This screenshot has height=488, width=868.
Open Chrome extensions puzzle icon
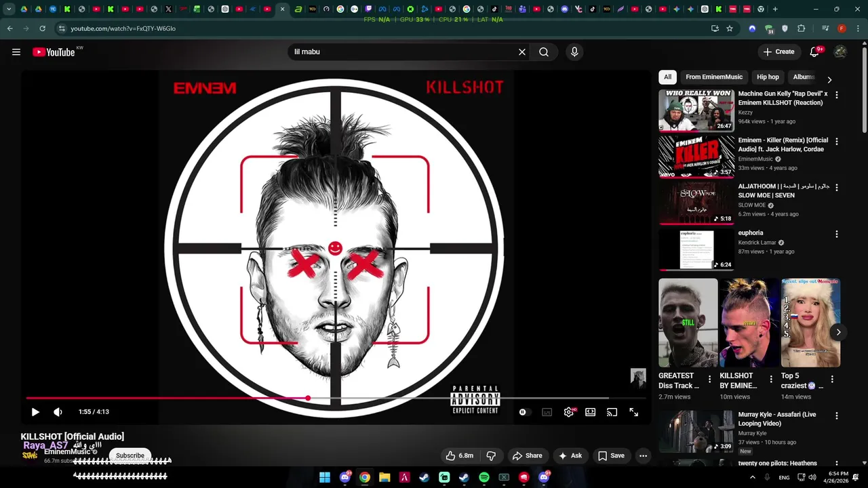(802, 28)
